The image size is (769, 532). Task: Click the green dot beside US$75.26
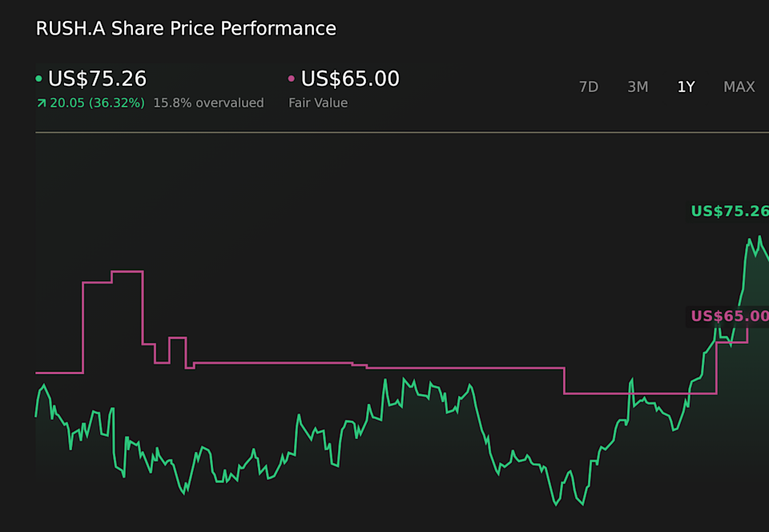(x=38, y=79)
